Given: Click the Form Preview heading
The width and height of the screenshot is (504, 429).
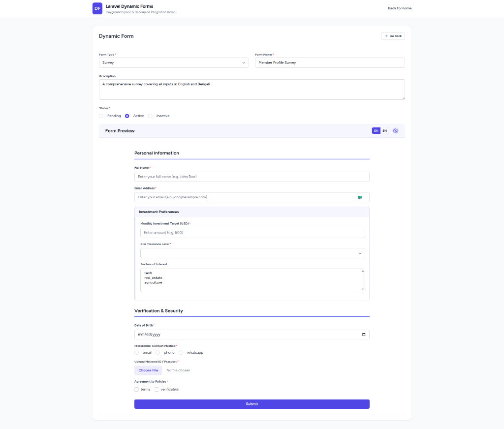Looking at the screenshot, I should click(120, 131).
